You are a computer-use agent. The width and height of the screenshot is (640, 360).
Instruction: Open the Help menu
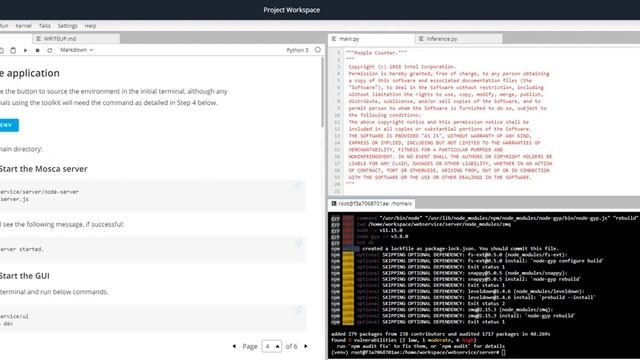[90, 26]
